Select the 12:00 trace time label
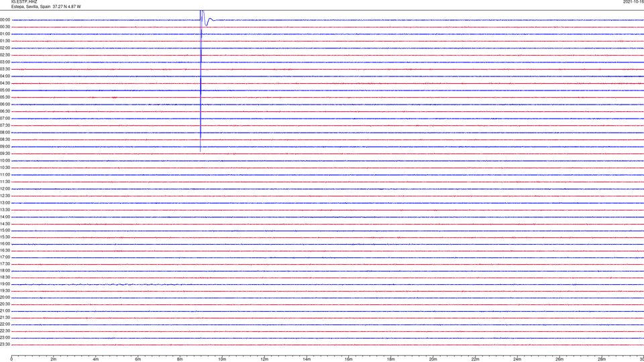The image size is (644, 362). click(x=5, y=189)
